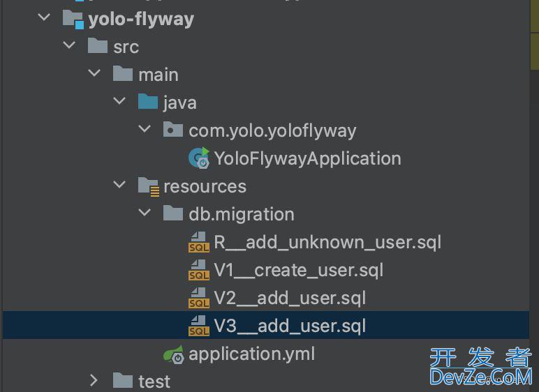This screenshot has height=392, width=539.
Task: Click the blue java source folder icon
Action: [x=148, y=102]
